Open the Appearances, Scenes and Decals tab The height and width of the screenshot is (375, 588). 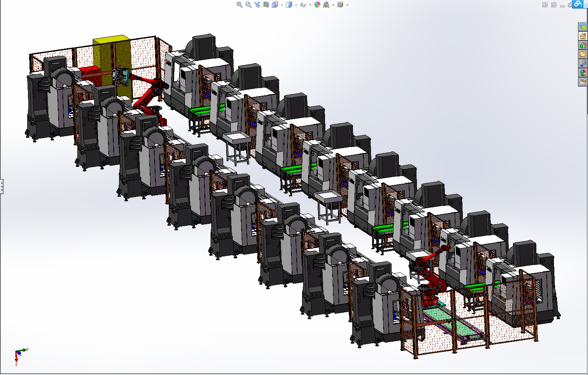[x=583, y=73]
